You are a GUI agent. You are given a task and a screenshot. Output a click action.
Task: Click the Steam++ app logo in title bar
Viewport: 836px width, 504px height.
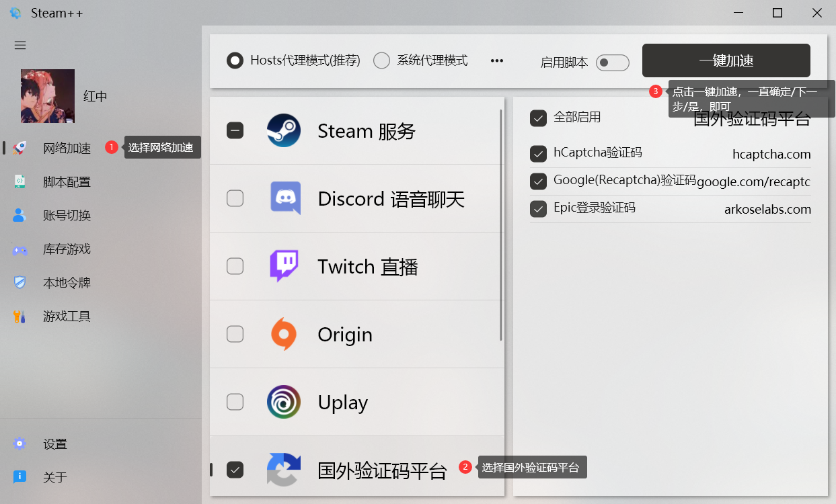(15, 13)
